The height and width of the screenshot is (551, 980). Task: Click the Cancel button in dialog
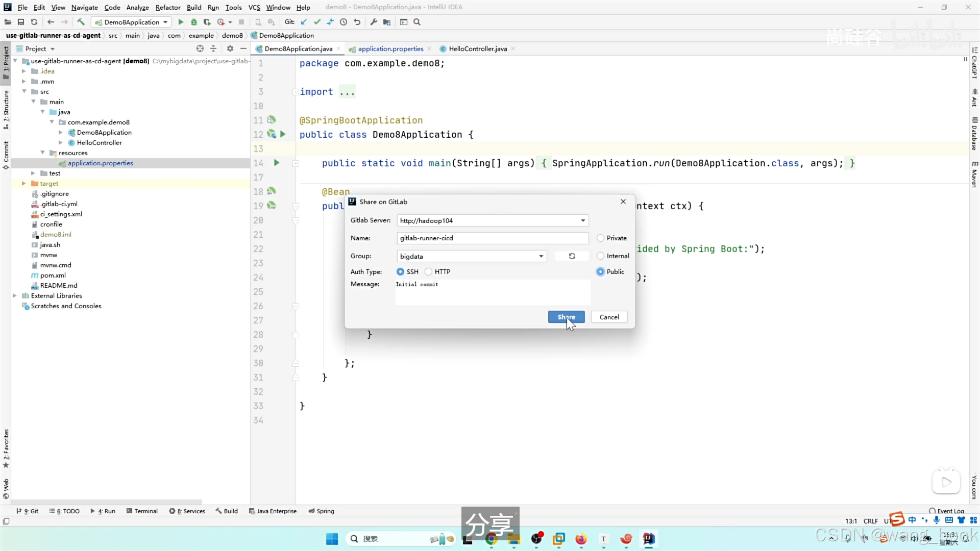tap(609, 317)
